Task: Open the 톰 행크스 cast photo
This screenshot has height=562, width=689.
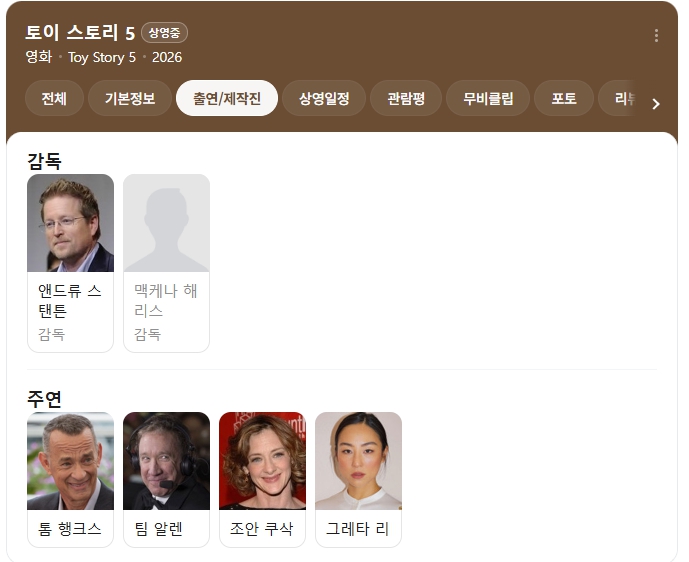Action: 70,461
